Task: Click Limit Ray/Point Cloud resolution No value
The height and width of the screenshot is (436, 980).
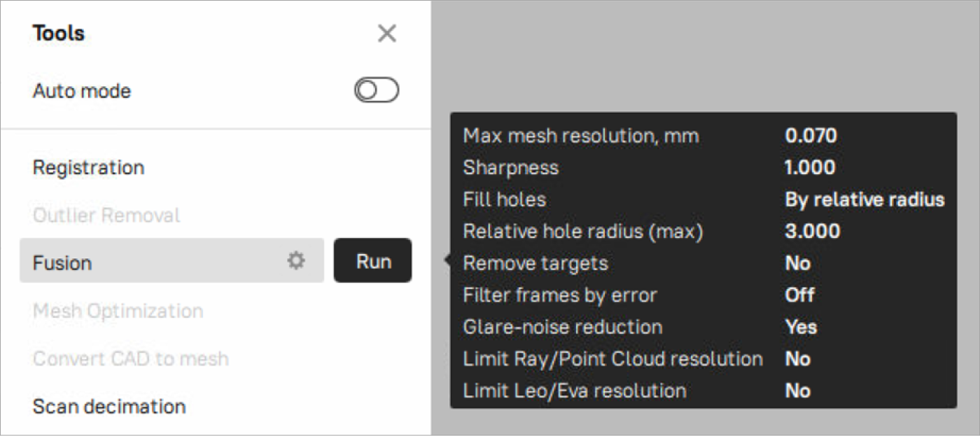Action: (797, 359)
